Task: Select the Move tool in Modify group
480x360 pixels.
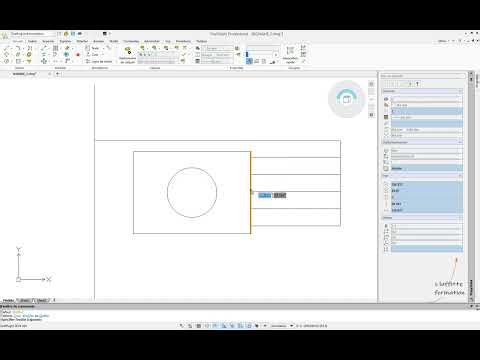Action: coord(44,61)
